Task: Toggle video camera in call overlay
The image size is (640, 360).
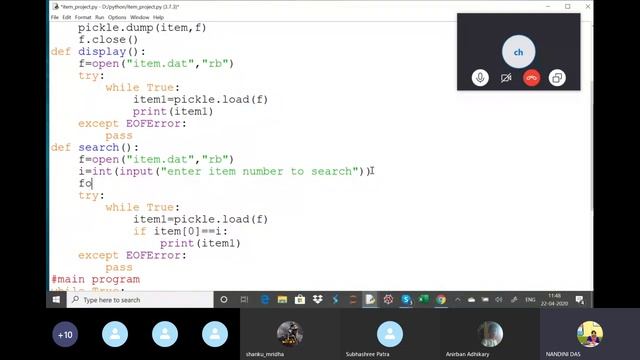Action: coord(506,78)
